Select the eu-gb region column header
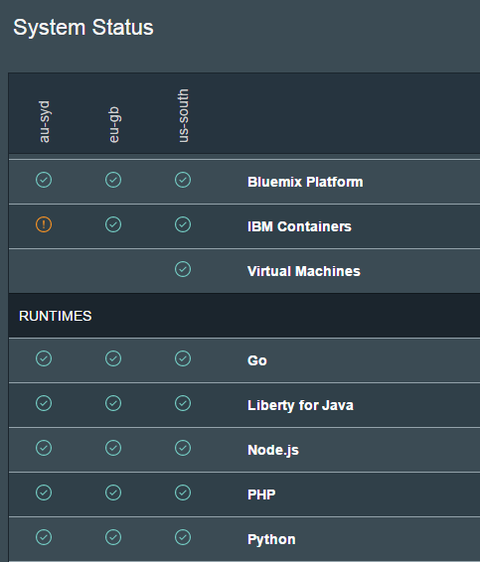Viewport: 480px width, 562px height. point(114,125)
